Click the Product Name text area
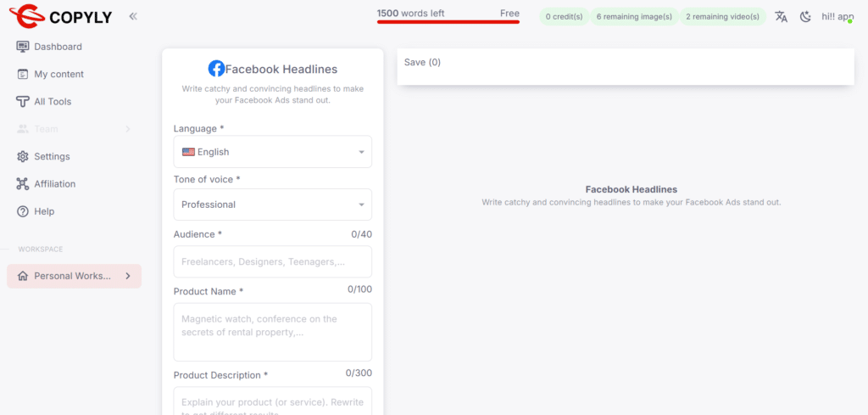This screenshot has width=868, height=415. [x=272, y=332]
